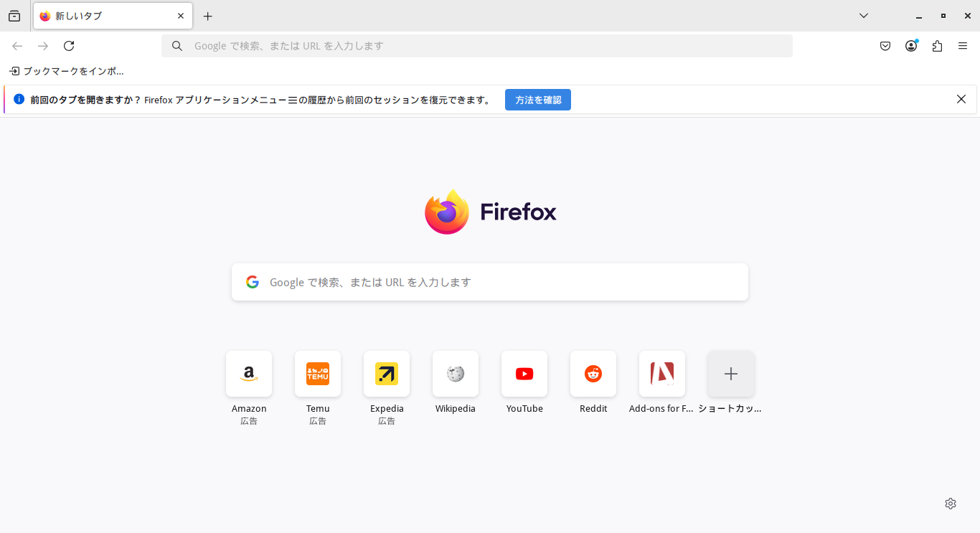This screenshot has width=980, height=533.
Task: Open the Temu shortcut tile
Action: [318, 374]
